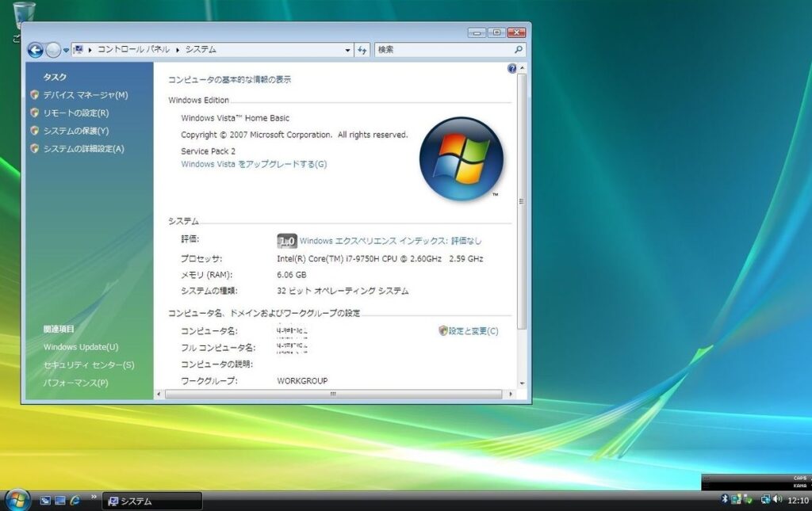Select システム in the address breadcrumb
812x511 pixels.
click(201, 50)
